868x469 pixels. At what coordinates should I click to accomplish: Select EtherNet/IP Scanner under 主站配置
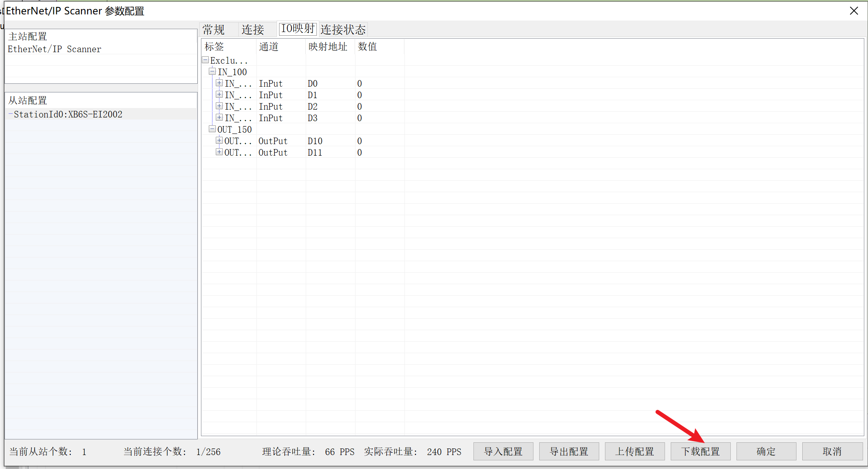click(55, 49)
